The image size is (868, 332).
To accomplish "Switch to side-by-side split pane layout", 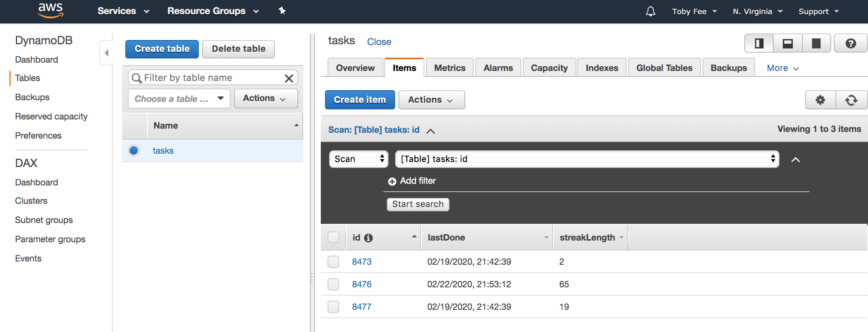I will [759, 43].
